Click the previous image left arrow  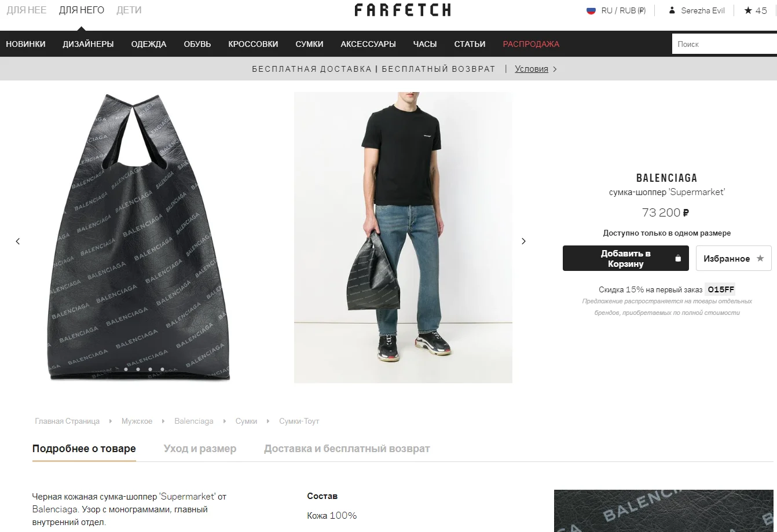click(x=17, y=241)
